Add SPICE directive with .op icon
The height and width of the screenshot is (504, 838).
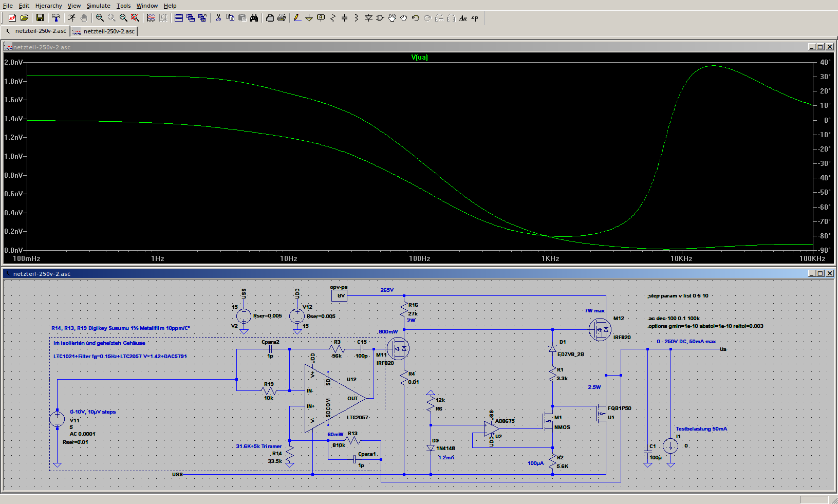(475, 18)
